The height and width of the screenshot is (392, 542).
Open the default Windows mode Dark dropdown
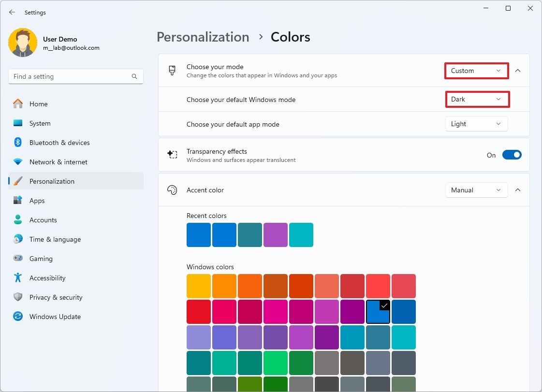point(477,100)
